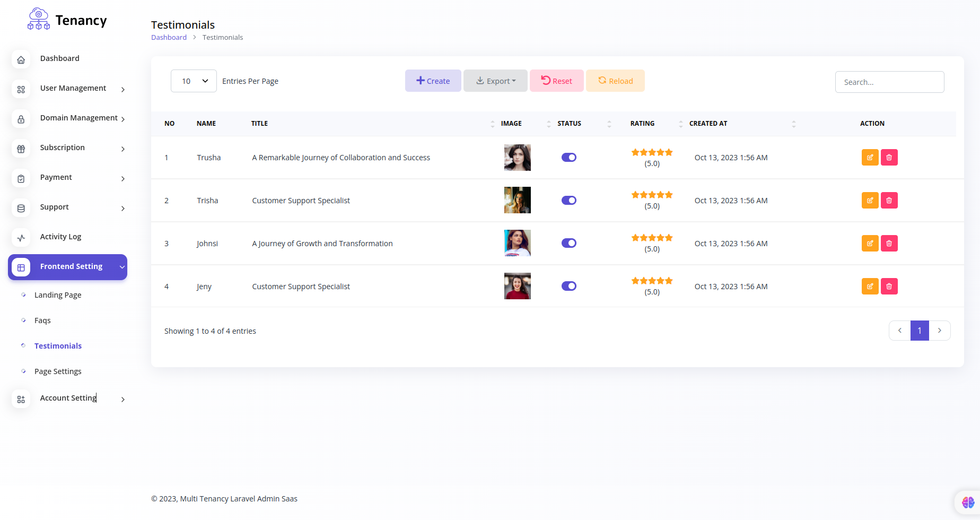The image size is (980, 520).
Task: Expand the User Management menu
Action: (73, 88)
